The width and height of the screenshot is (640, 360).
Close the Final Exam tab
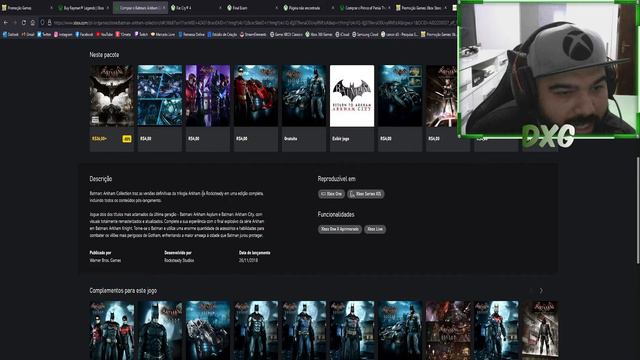pyautogui.click(x=277, y=8)
